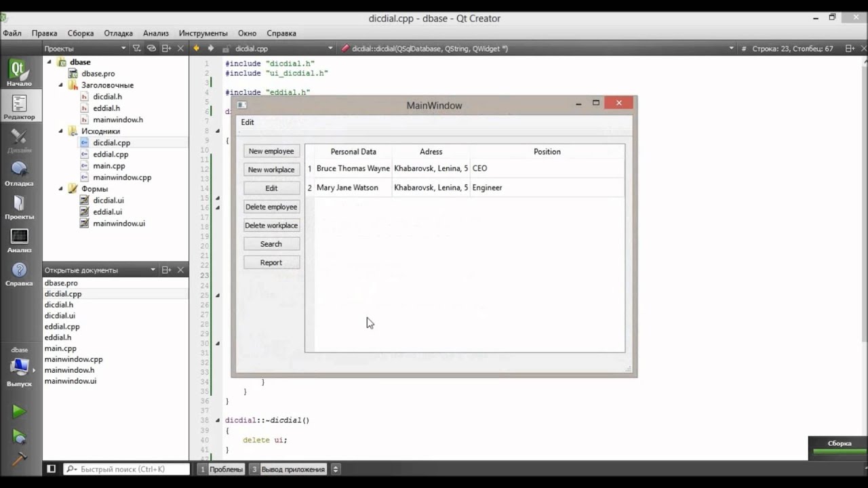Click New workplace button
This screenshot has height=488, width=868.
pos(271,169)
